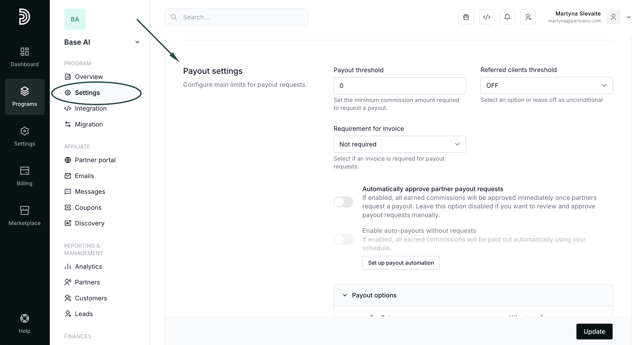Open Integration in program menu
The height and width of the screenshot is (345, 644).
90,109
